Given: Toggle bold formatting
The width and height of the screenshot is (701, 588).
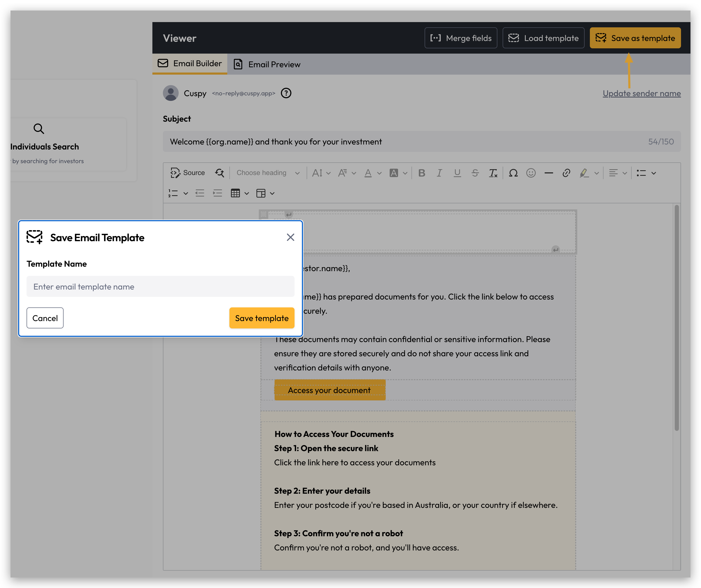Looking at the screenshot, I should click(422, 173).
